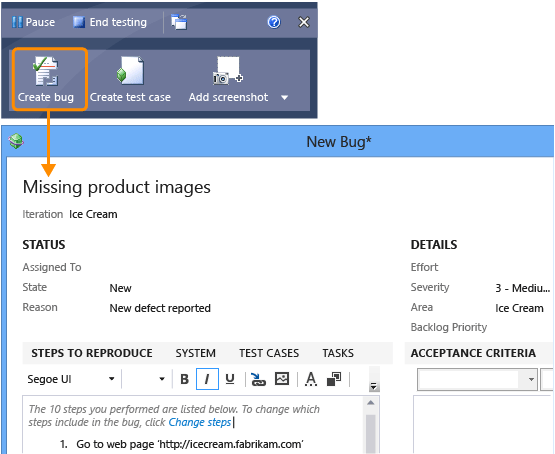Click the insert hyperlink icon
This screenshot has height=454, width=555.
[258, 379]
